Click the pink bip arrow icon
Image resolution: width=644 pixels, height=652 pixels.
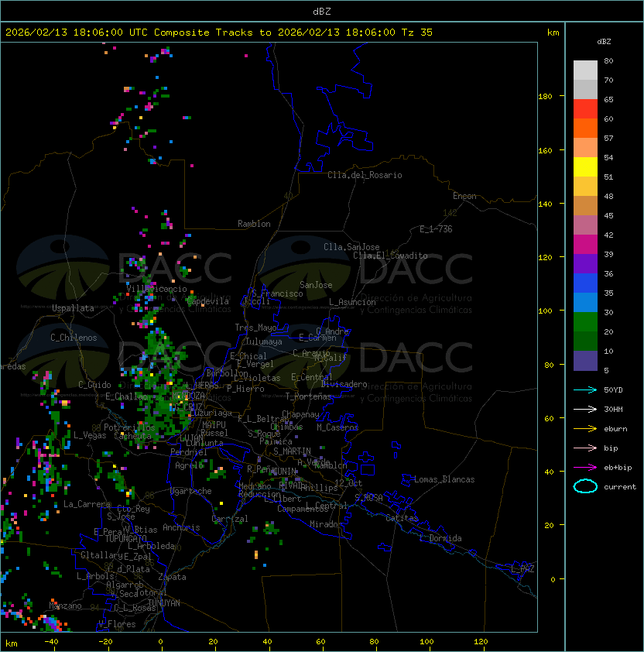coord(585,448)
